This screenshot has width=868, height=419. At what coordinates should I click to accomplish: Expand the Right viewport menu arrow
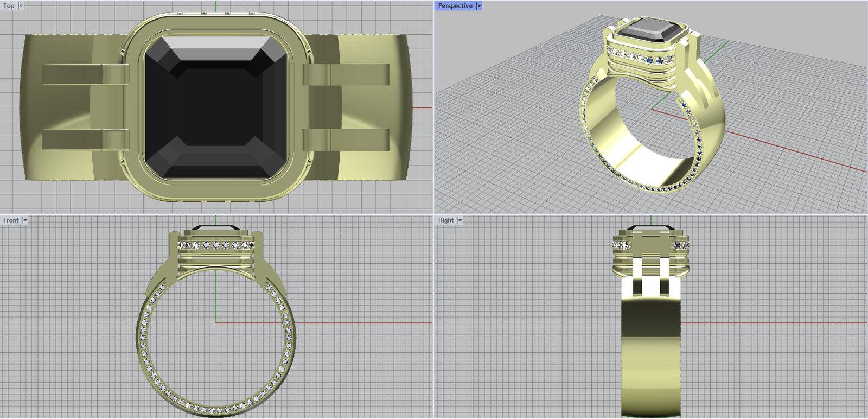coord(460,220)
